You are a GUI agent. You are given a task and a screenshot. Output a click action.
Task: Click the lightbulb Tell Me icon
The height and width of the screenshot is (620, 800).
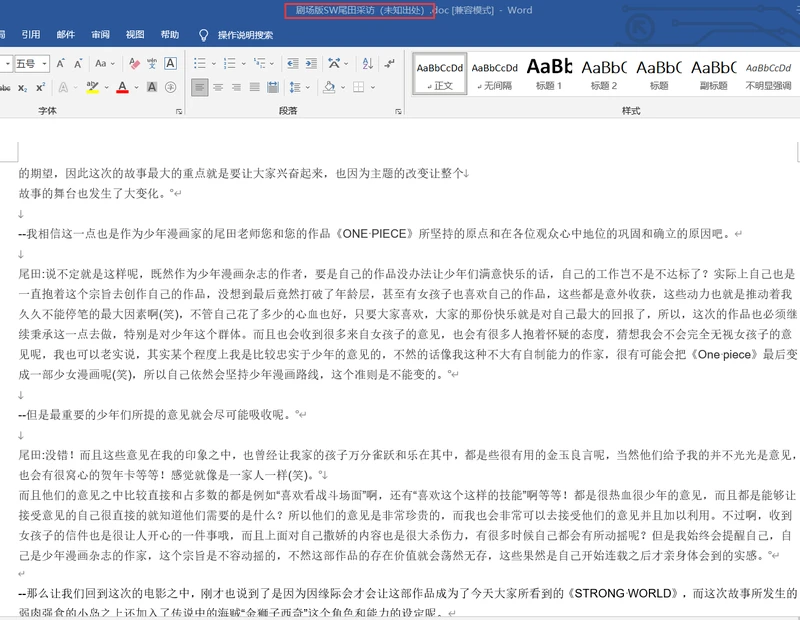click(x=203, y=35)
